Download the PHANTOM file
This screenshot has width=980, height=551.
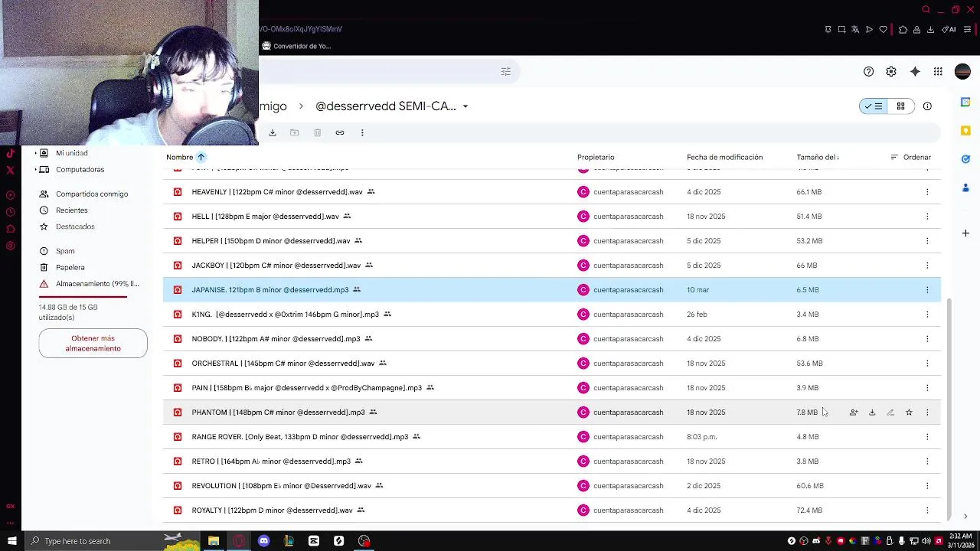pos(872,412)
